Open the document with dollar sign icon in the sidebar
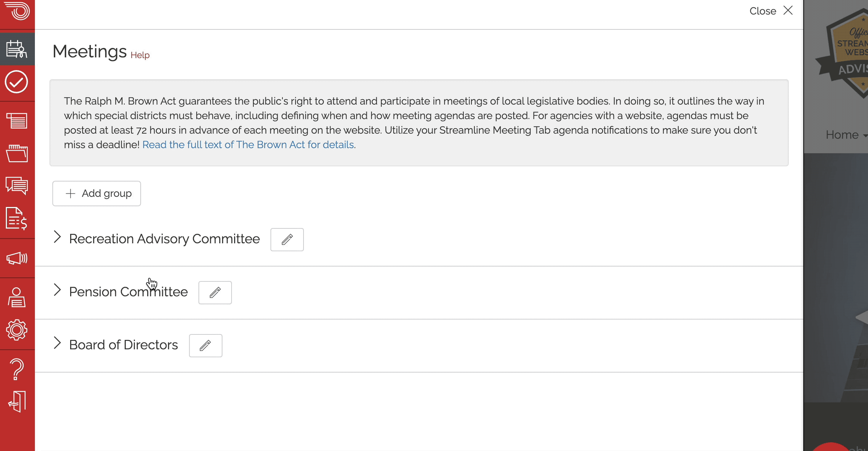Image resolution: width=868 pixels, height=451 pixels. (x=17, y=219)
